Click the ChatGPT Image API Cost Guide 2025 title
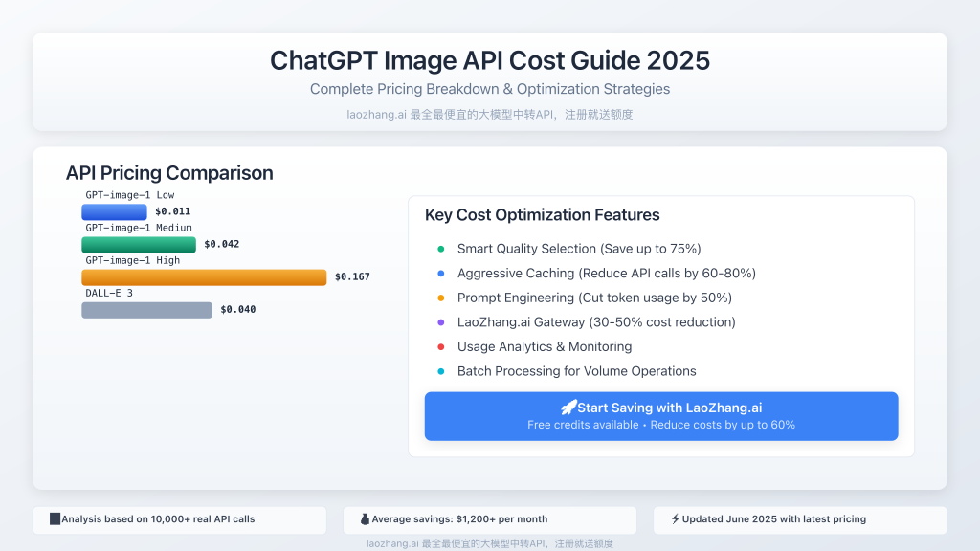This screenshot has height=551, width=980. 490,60
